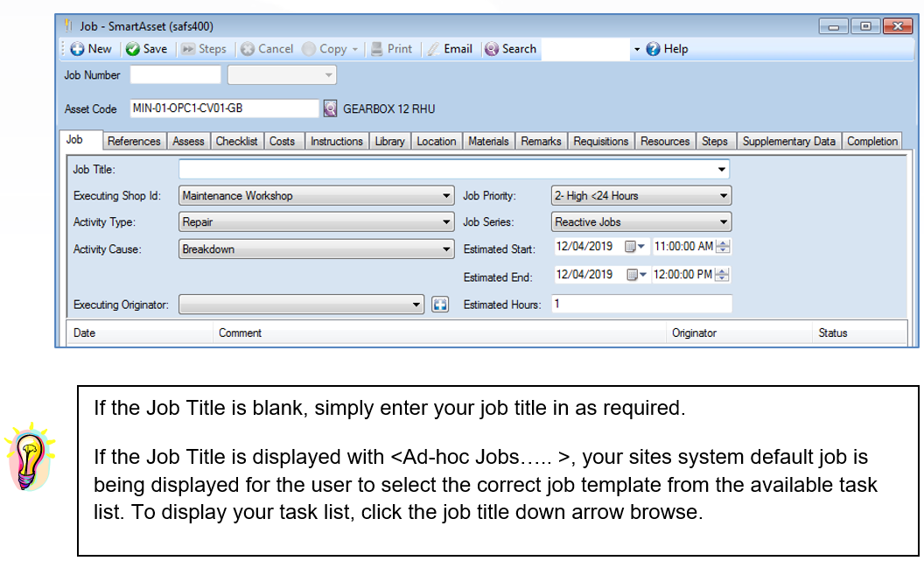Open the Estimated Start calendar picker

coord(634,247)
